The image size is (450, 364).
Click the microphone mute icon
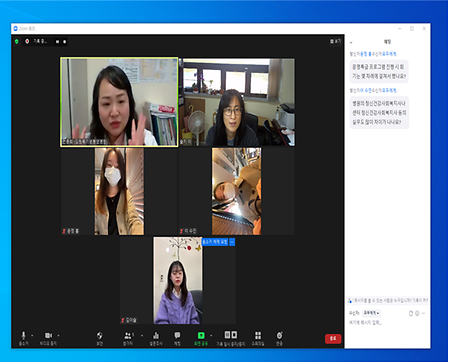tap(23, 335)
